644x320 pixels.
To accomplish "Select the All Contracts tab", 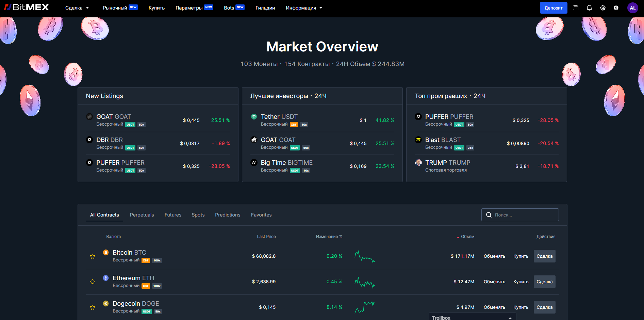I will point(104,215).
